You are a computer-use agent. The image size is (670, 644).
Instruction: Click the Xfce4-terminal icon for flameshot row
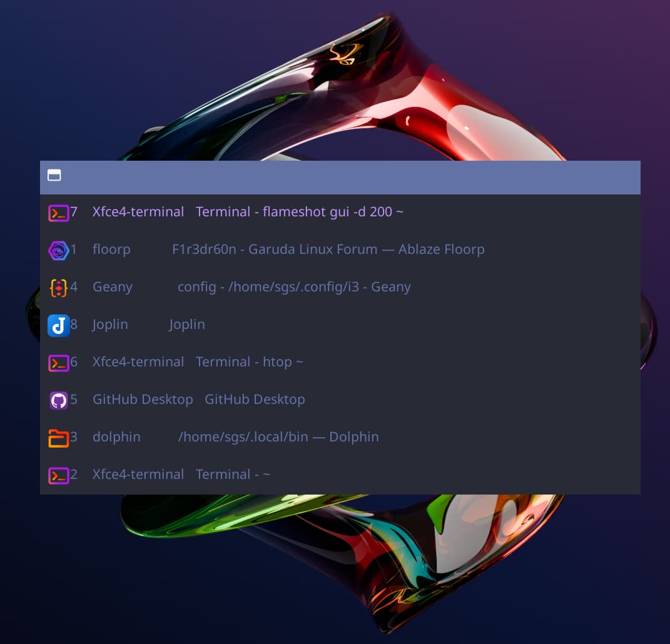[x=59, y=213]
